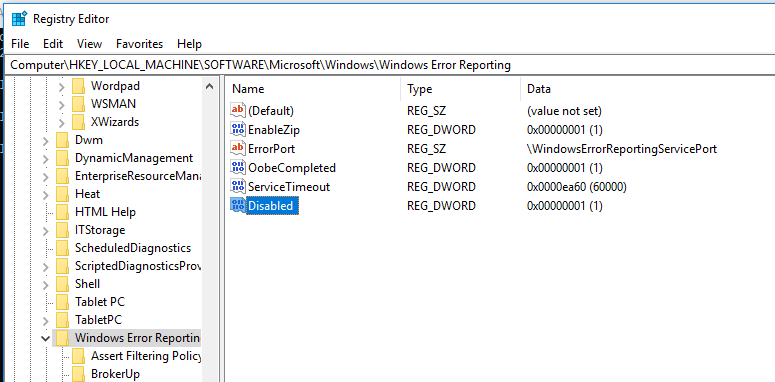Expand the DynamicManagement key
Image resolution: width=775 pixels, height=382 pixels.
45,159
